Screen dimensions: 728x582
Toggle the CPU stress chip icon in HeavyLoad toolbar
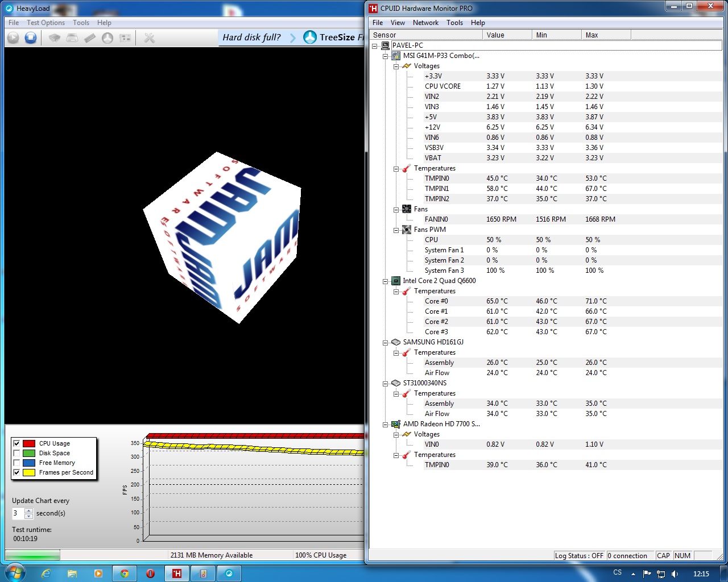(x=55, y=38)
